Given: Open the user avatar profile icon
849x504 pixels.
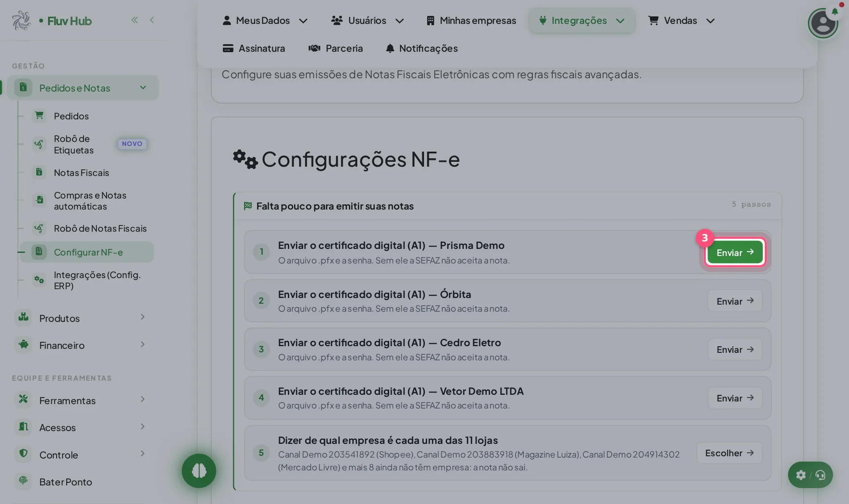Looking at the screenshot, I should (x=823, y=23).
